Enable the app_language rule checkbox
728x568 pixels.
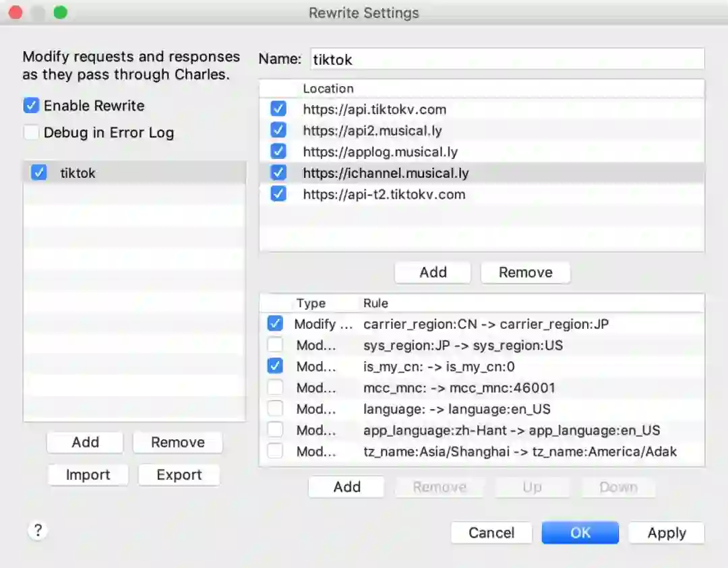275,430
